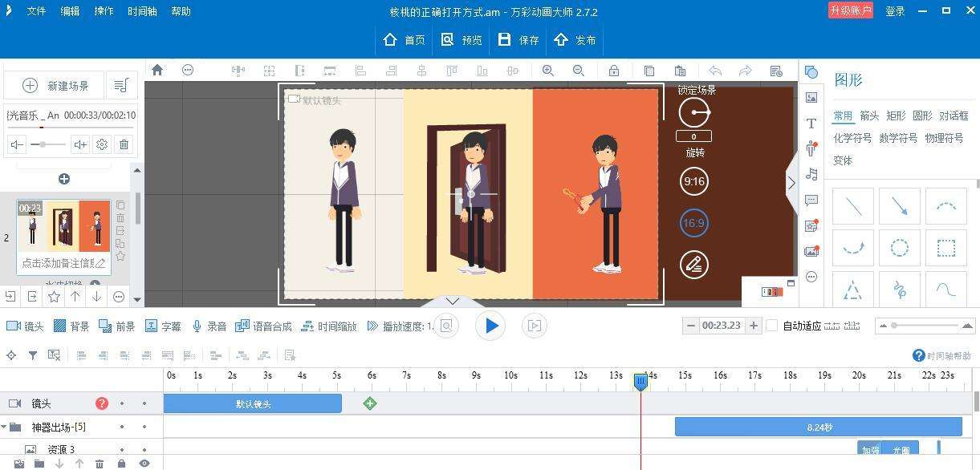This screenshot has width=980, height=470.
Task: Open the text T tool in sidebar
Action: 811,124
